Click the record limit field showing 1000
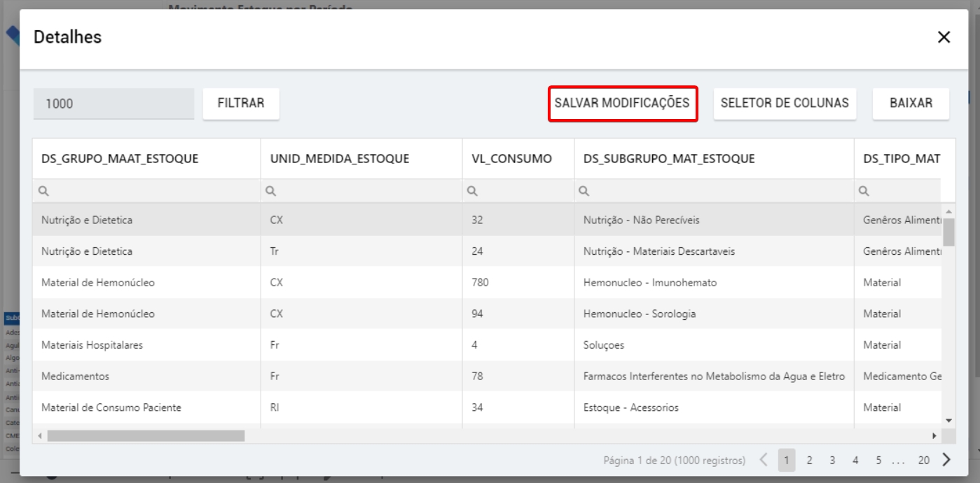The width and height of the screenshot is (980, 483). point(113,104)
